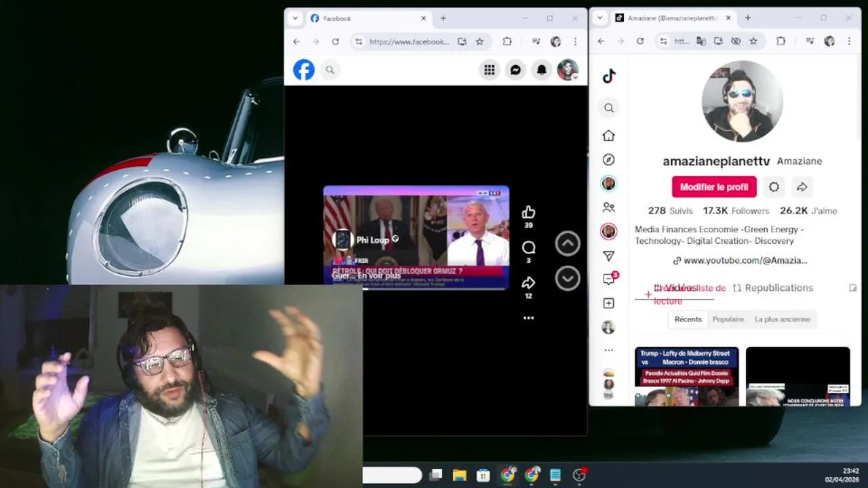Open File Explorer from taskbar

point(459,475)
